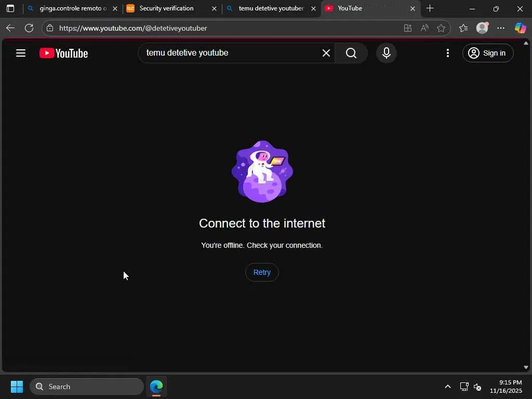Open Edge Settings and more menu

click(x=501, y=28)
